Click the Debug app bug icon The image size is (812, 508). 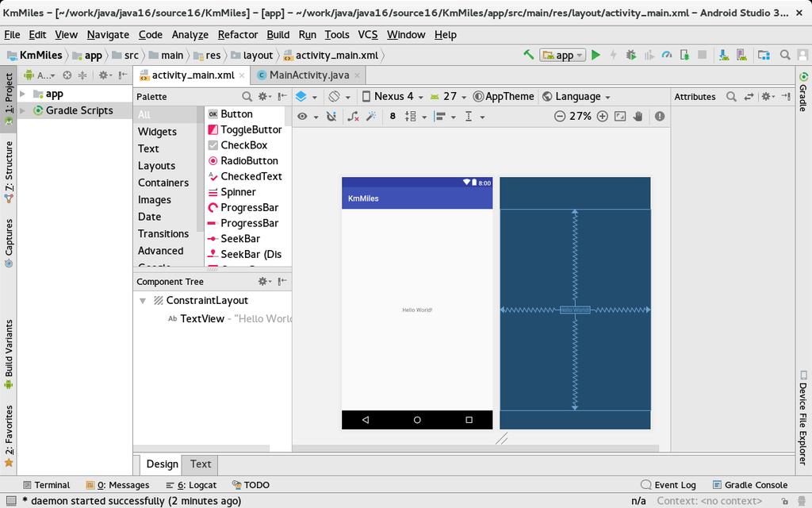(630, 55)
